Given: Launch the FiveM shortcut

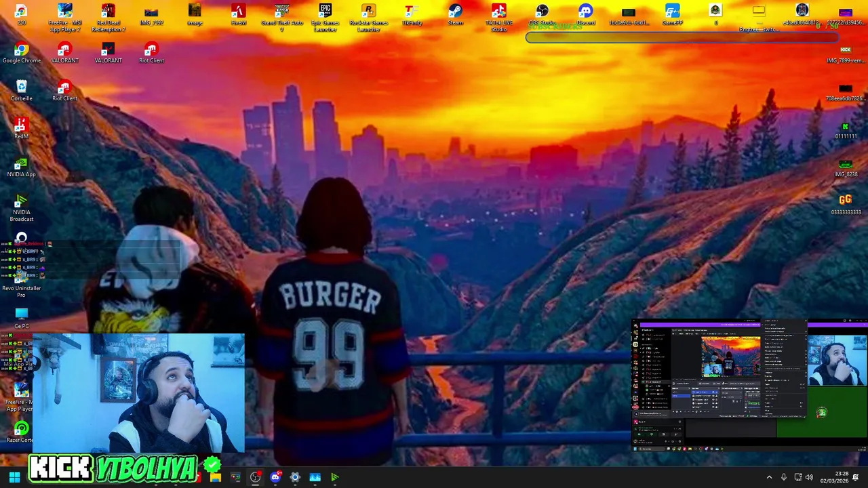Looking at the screenshot, I should pos(238,15).
